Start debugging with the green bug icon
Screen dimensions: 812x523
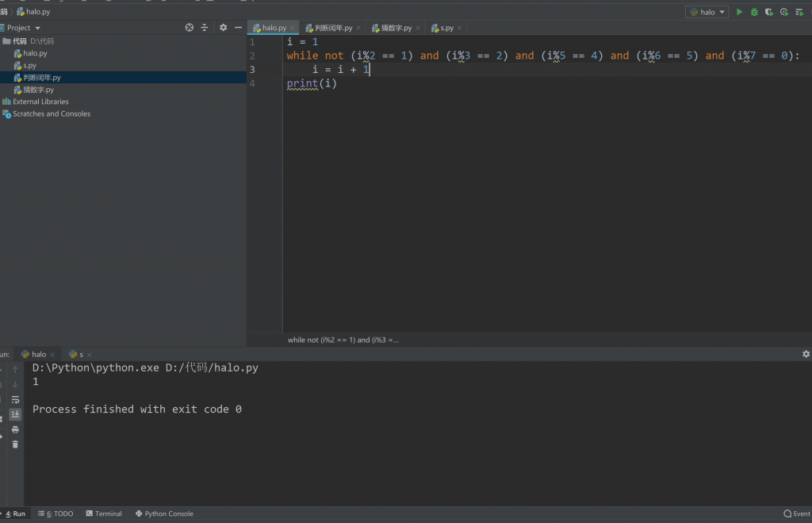pos(754,12)
